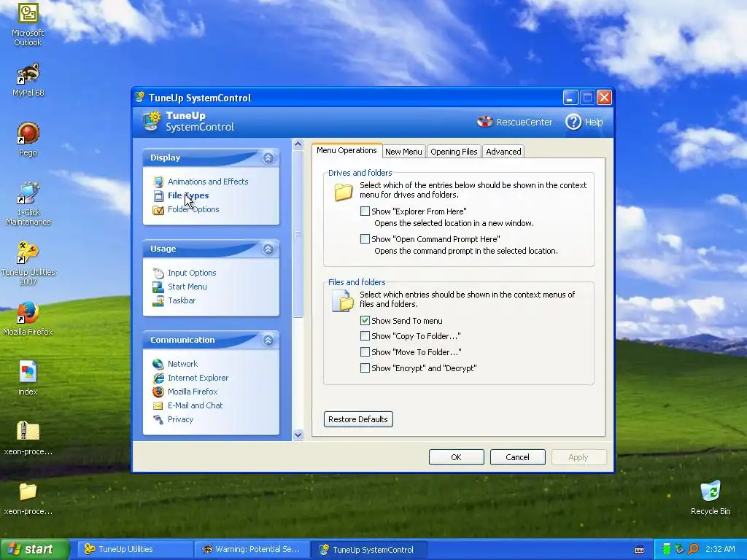
Task: Click the sidebar scrollbar up arrow
Action: tap(298, 144)
